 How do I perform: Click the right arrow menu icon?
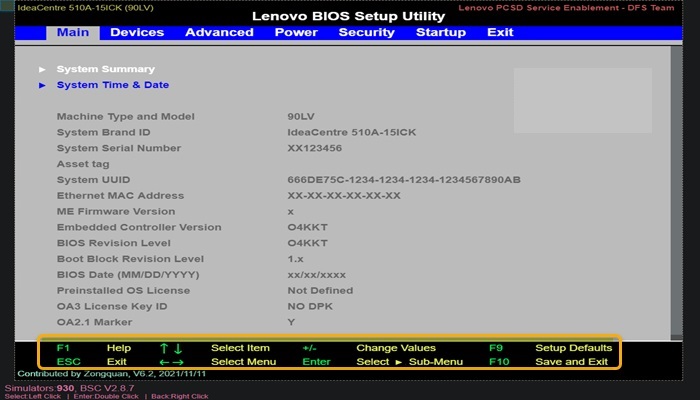(x=178, y=362)
